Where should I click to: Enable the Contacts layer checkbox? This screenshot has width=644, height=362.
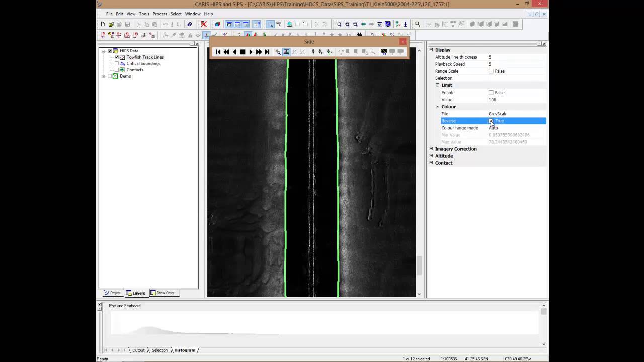tap(117, 70)
